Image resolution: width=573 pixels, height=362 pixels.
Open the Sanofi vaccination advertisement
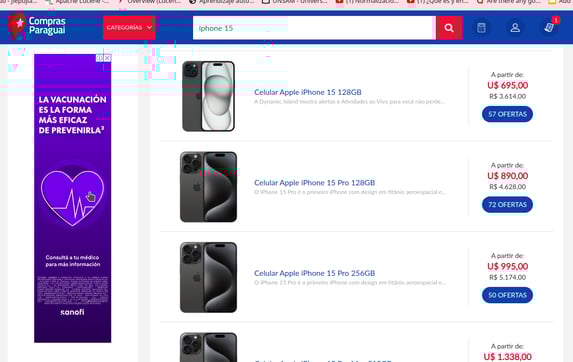pyautogui.click(x=73, y=198)
